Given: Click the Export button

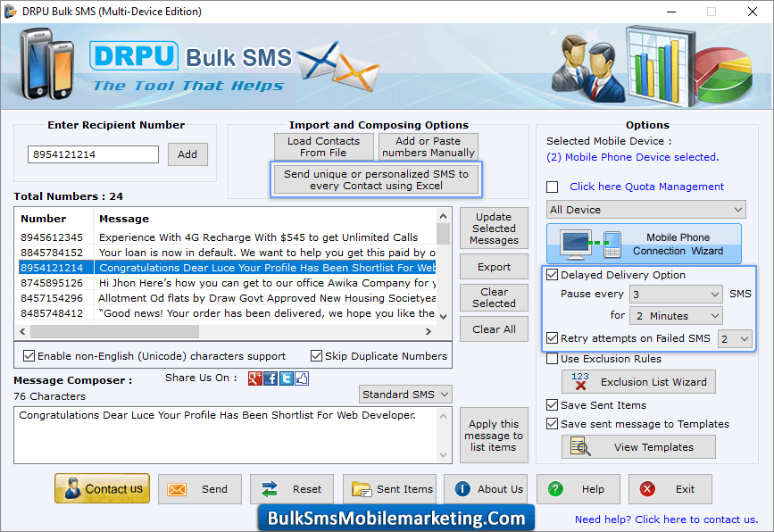Looking at the screenshot, I should 494,267.
